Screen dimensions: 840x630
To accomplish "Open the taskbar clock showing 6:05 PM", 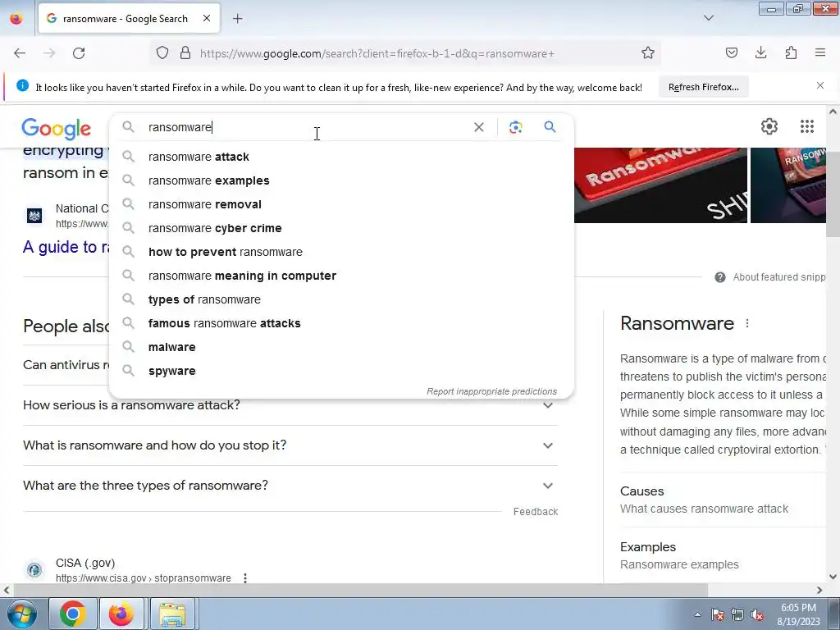I will point(798,614).
